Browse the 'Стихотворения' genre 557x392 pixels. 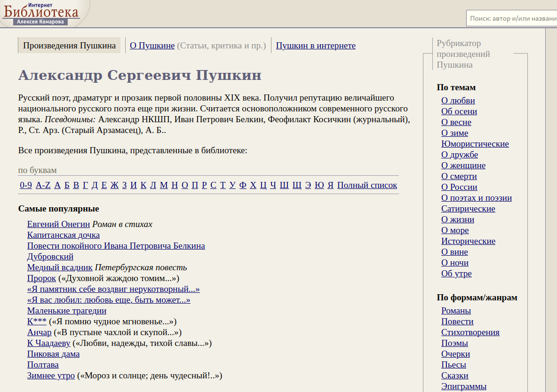470,332
